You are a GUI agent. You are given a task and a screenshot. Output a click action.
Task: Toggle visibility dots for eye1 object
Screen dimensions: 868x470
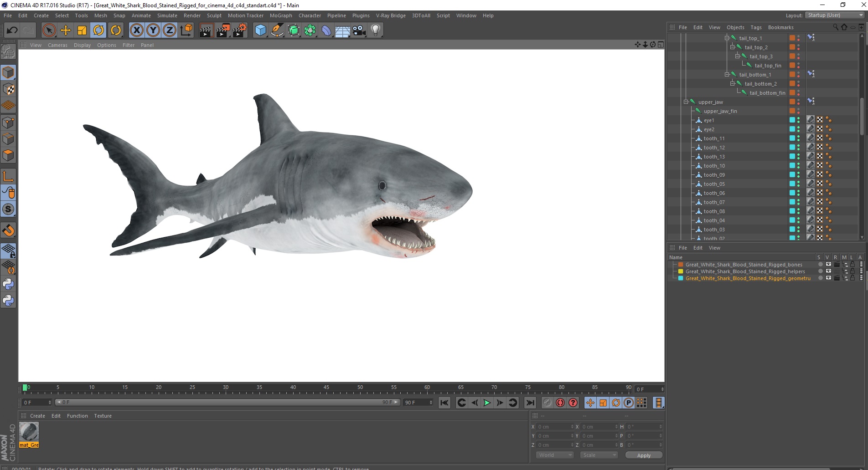point(798,120)
